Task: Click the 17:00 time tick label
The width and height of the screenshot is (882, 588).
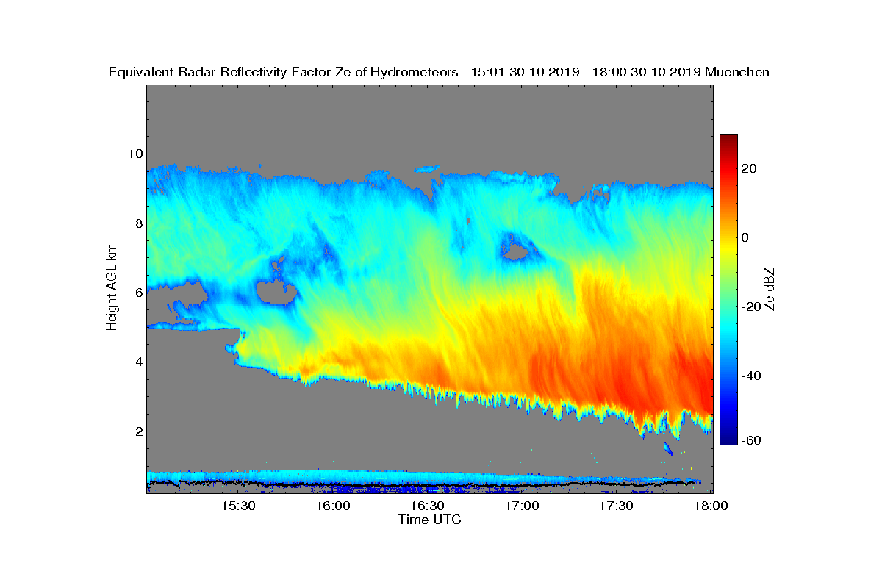Action: [522, 506]
